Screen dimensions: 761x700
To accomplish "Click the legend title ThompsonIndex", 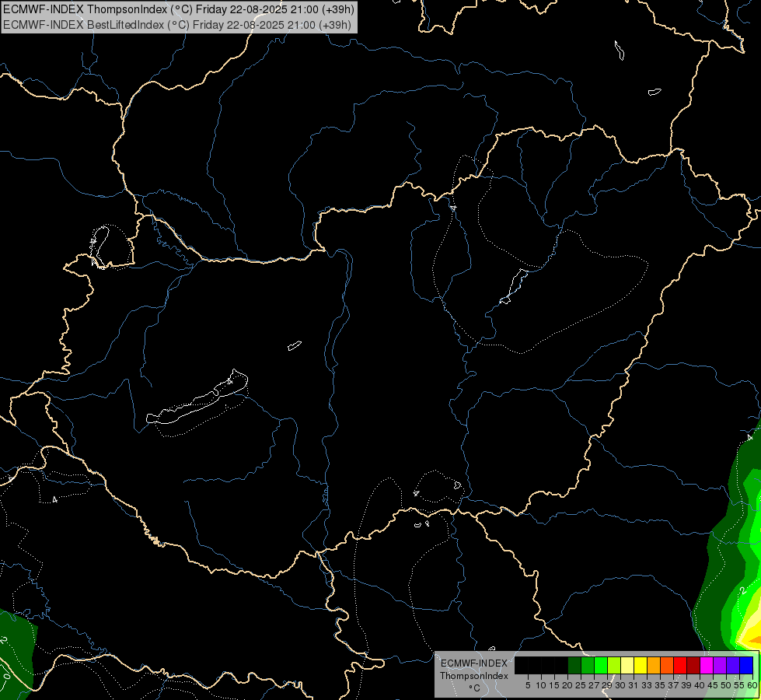I will coord(474,676).
